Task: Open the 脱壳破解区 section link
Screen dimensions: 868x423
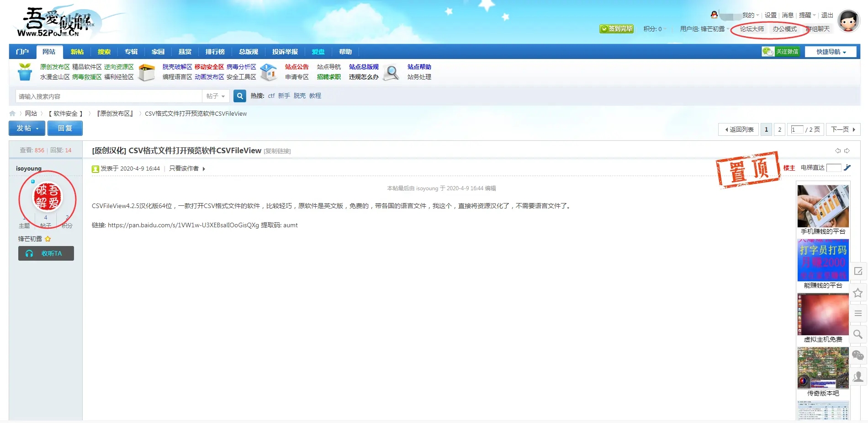Action: pyautogui.click(x=177, y=67)
